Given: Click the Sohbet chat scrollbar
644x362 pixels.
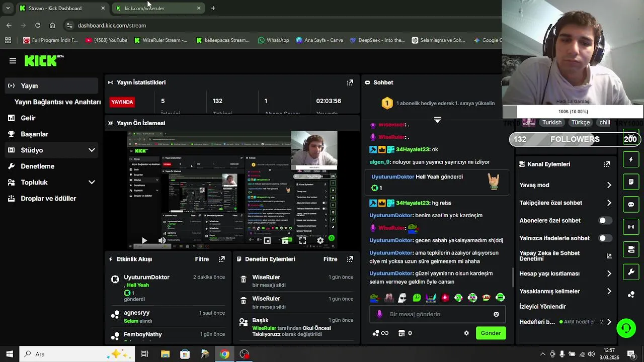Looking at the screenshot, I should point(513,278).
